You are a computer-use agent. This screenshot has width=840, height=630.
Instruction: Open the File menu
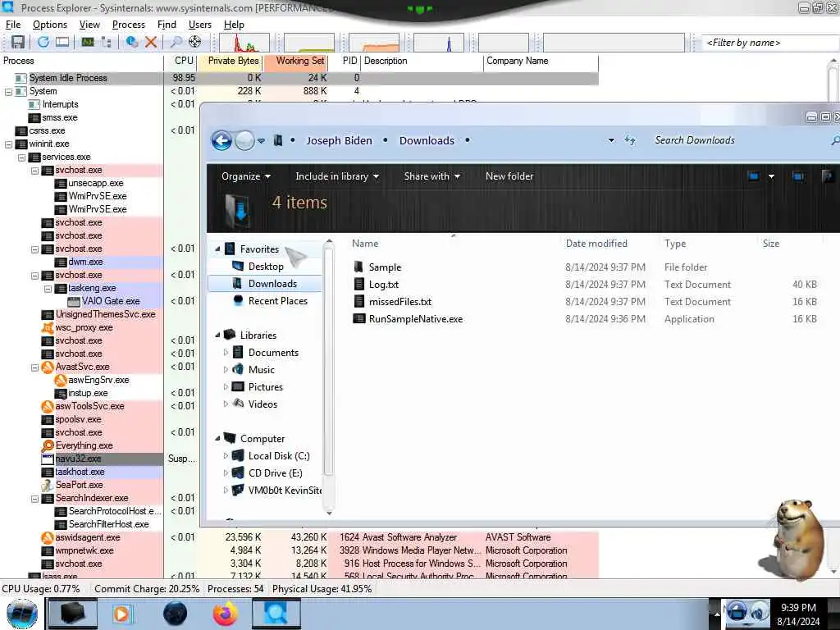(x=13, y=25)
